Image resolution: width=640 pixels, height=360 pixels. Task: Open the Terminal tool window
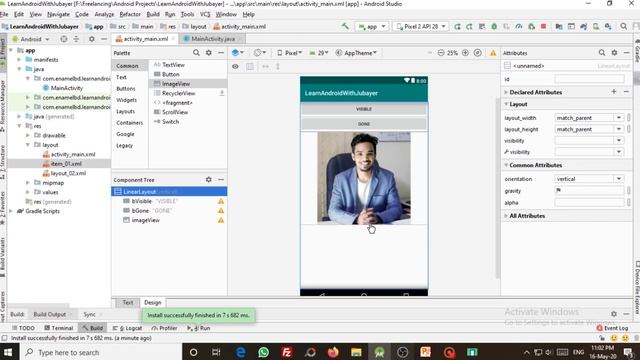point(58,328)
